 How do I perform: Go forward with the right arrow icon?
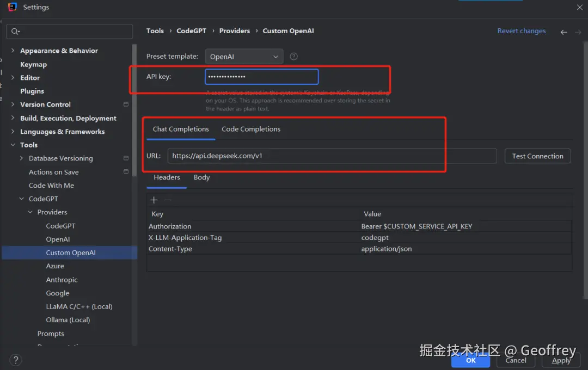click(578, 32)
